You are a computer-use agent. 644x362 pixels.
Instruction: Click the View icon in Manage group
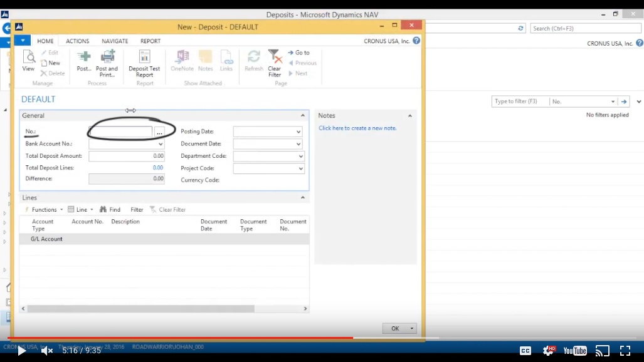tap(29, 61)
